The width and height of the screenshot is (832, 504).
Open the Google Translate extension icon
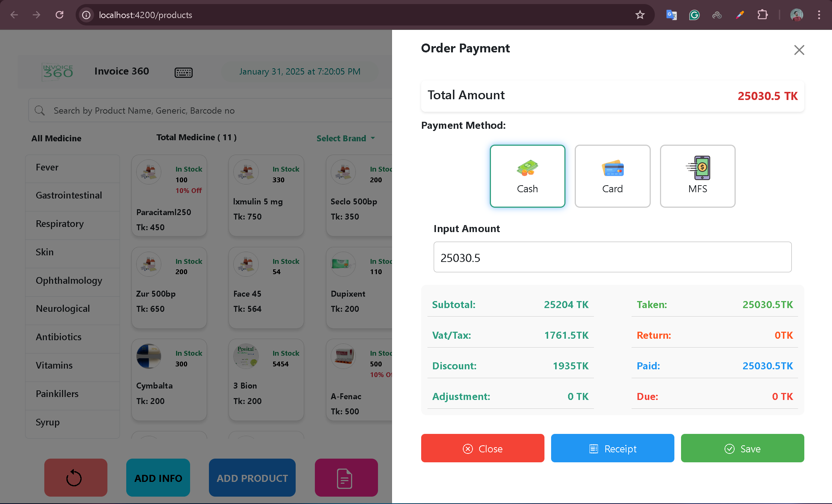pyautogui.click(x=671, y=15)
